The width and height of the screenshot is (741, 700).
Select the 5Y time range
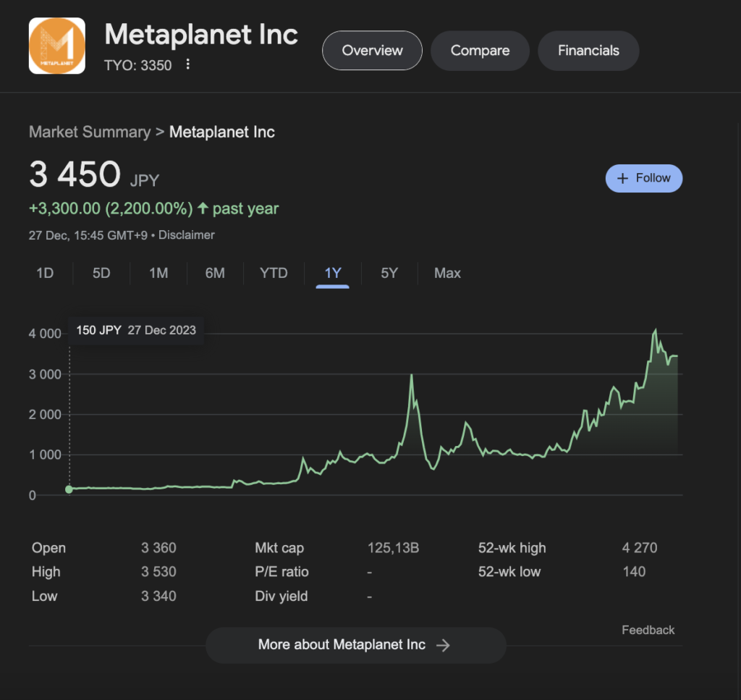389,273
